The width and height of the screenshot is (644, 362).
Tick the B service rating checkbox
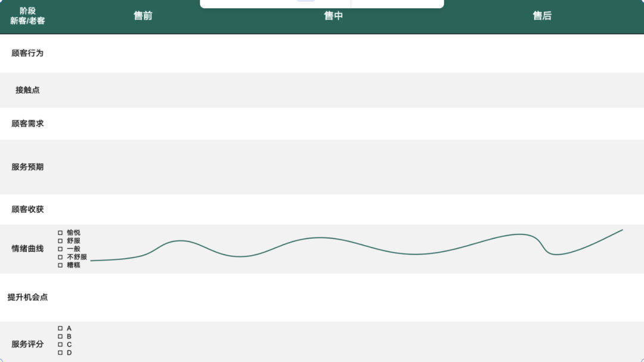(60, 336)
